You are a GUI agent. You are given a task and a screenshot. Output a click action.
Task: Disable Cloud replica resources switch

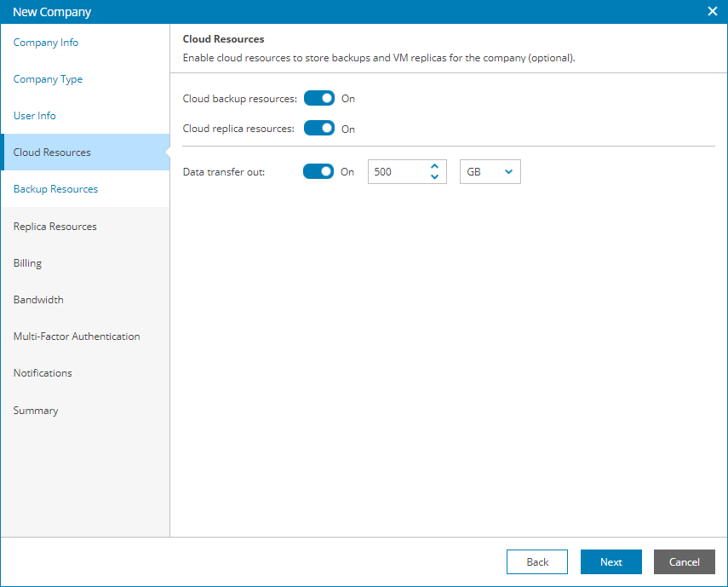pos(319,129)
